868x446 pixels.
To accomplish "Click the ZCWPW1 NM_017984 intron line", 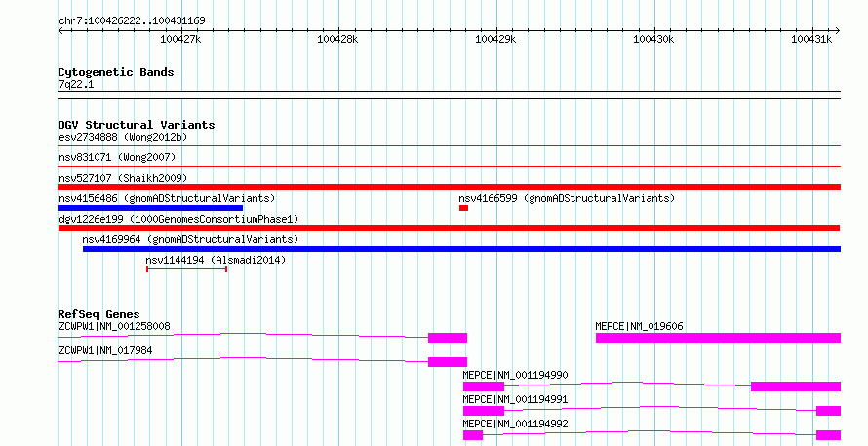I will click(243, 359).
